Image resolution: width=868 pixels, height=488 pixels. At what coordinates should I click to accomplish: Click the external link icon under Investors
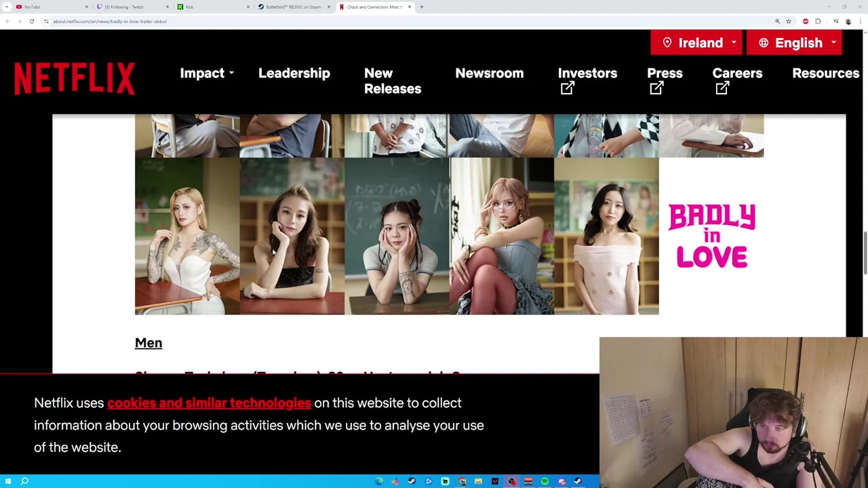click(x=568, y=88)
